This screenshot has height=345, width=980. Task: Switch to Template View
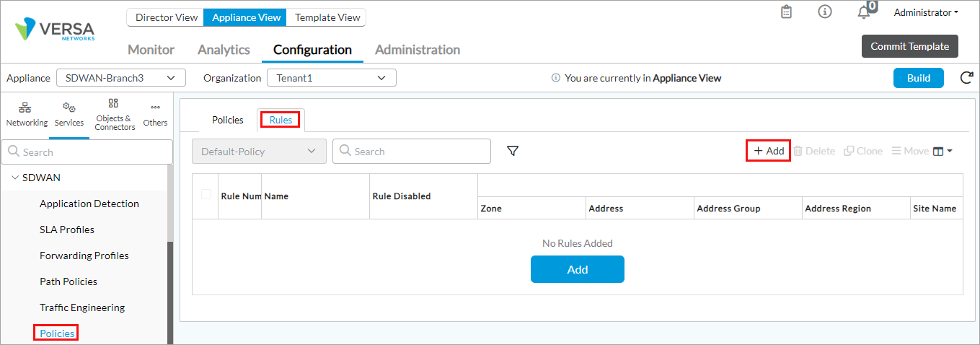tap(327, 17)
